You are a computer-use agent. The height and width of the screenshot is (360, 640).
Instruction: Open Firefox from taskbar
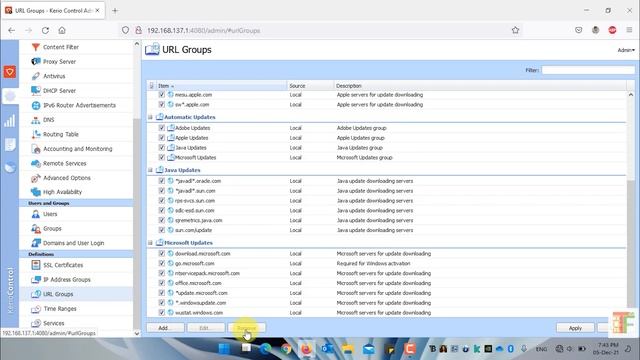pos(306,349)
